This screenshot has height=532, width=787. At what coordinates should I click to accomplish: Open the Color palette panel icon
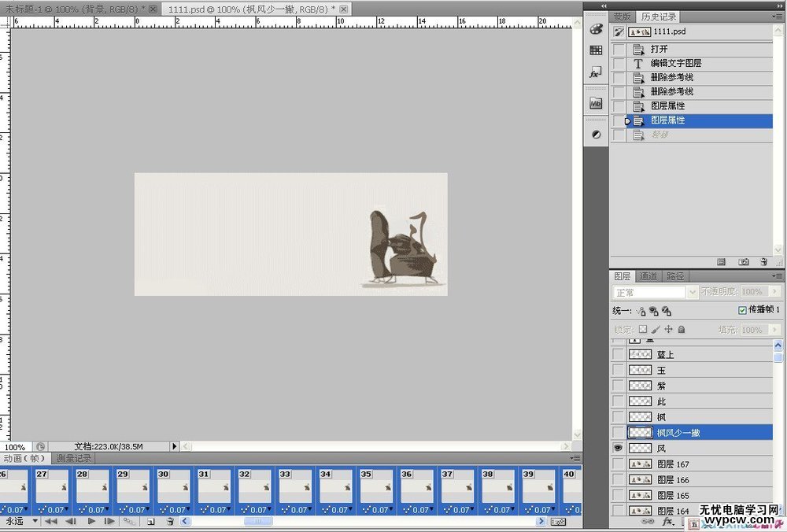click(596, 29)
